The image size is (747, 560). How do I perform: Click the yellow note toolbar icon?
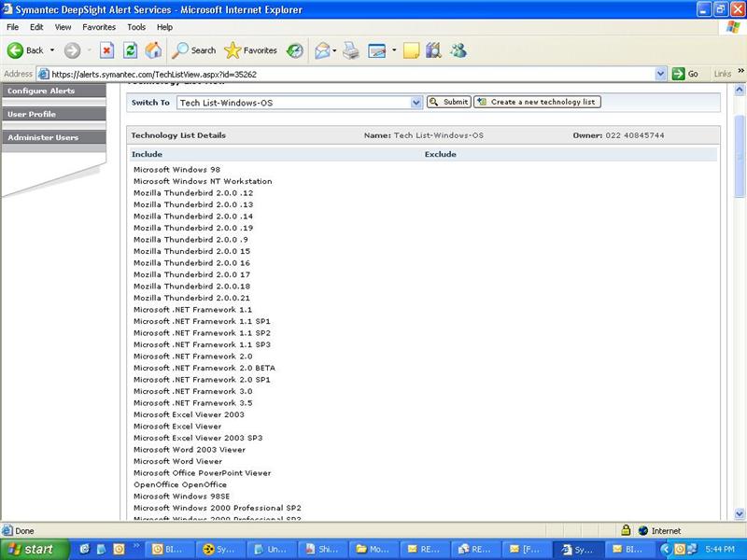(411, 50)
